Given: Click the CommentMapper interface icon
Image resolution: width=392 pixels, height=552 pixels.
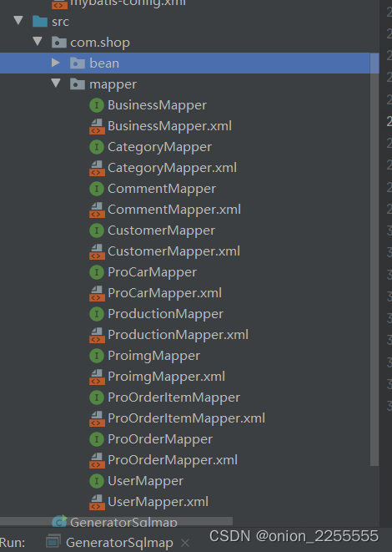Looking at the screenshot, I should pos(97,189).
